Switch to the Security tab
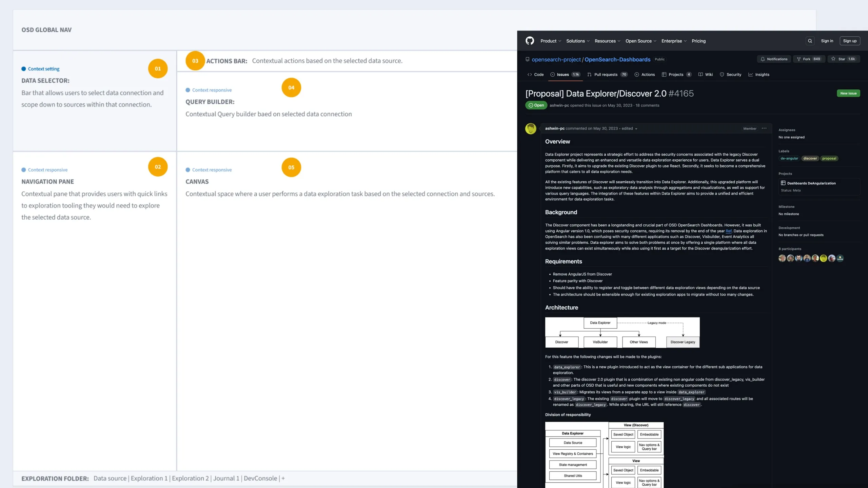 click(x=730, y=75)
